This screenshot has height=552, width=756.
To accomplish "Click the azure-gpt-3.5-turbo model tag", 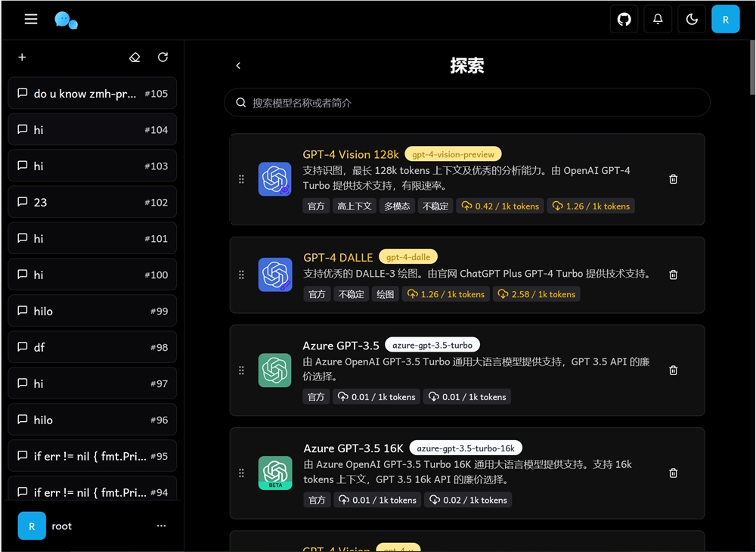I will pyautogui.click(x=432, y=345).
